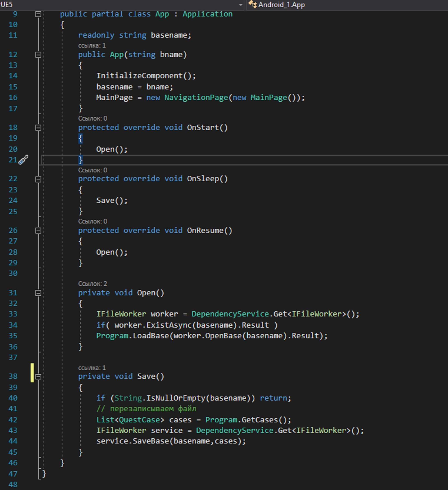Click the yellow change marker by line 38
448x490 pixels.
pos(32,373)
